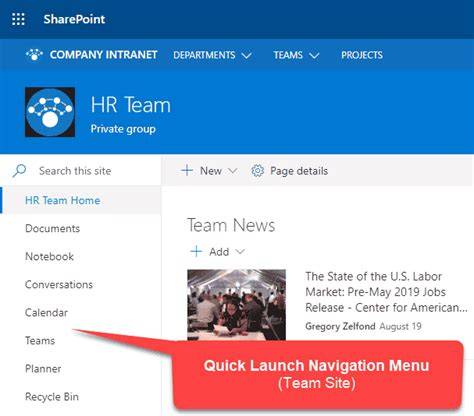
Task: Open the news article thumbnail image
Action: click(x=236, y=305)
